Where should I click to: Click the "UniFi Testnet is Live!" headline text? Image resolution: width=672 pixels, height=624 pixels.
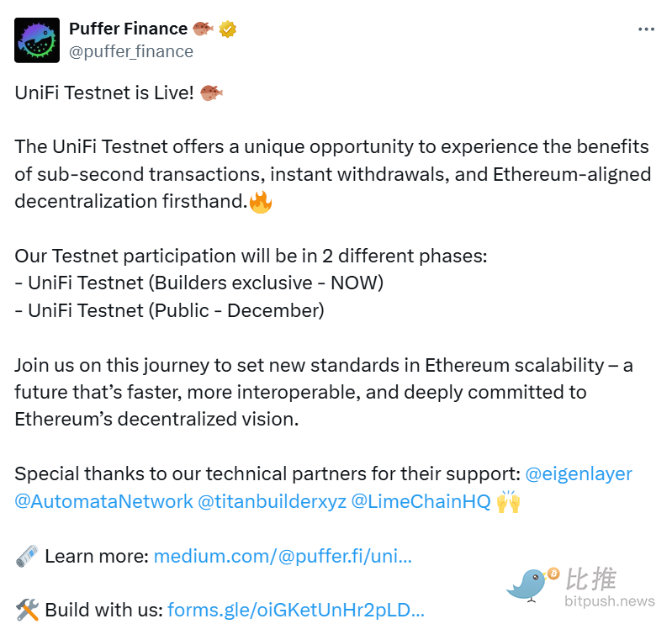(104, 93)
